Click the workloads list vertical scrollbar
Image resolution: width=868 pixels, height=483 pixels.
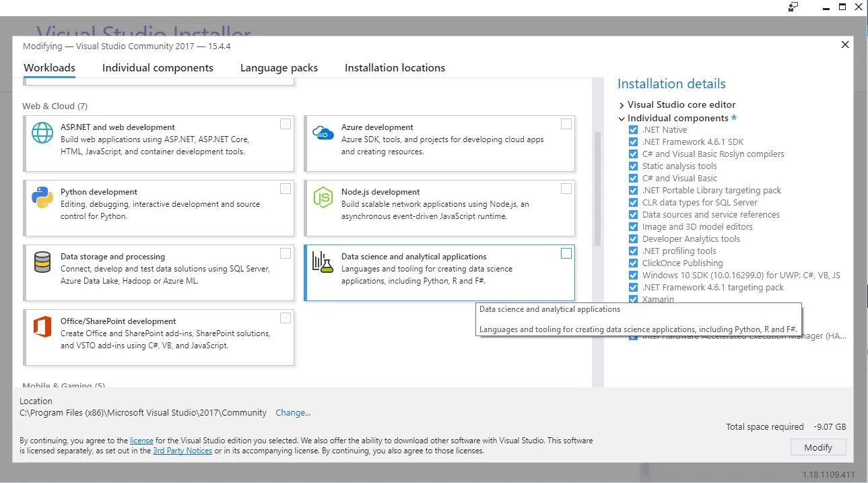[x=597, y=189]
